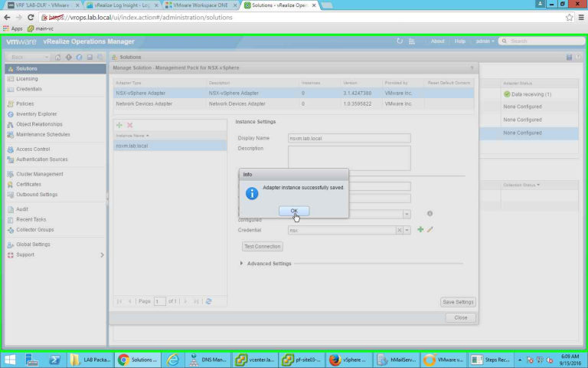Open Licensing in the left navigation

(27, 79)
